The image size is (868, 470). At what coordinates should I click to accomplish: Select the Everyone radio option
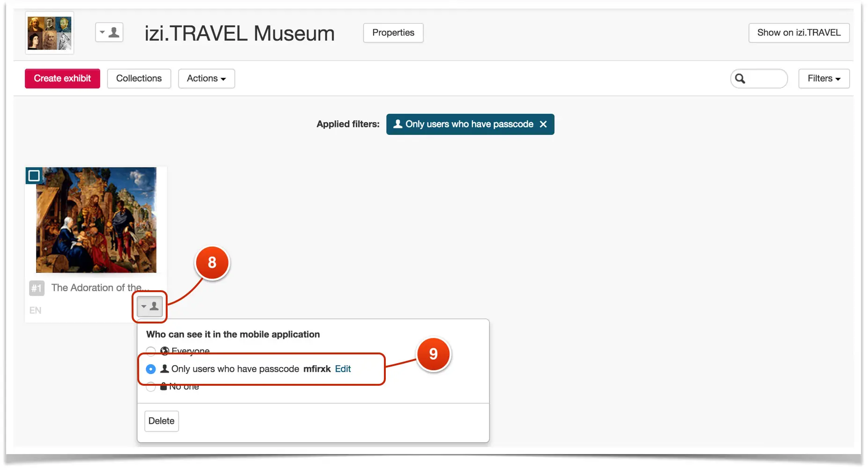pos(151,351)
